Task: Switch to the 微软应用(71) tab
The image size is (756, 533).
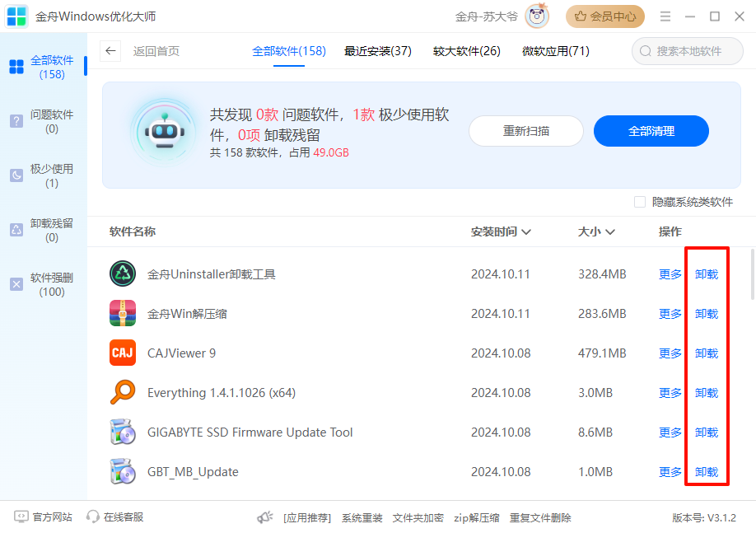Action: pyautogui.click(x=555, y=51)
